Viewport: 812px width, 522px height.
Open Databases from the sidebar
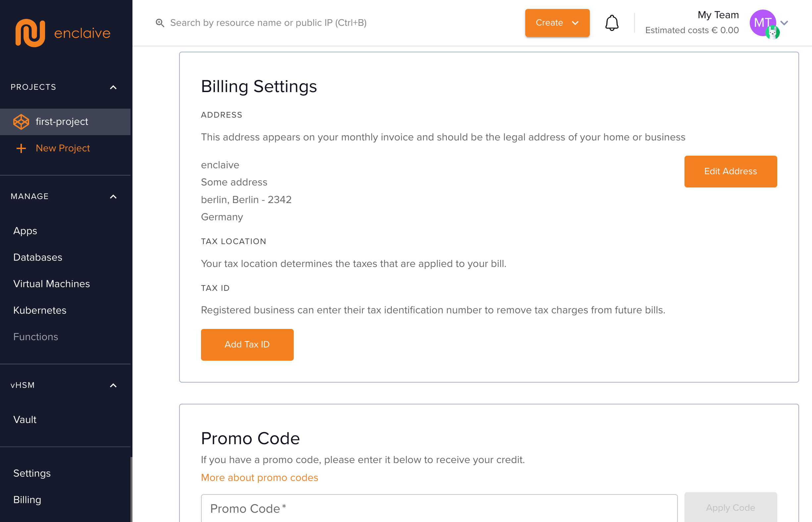coord(38,257)
